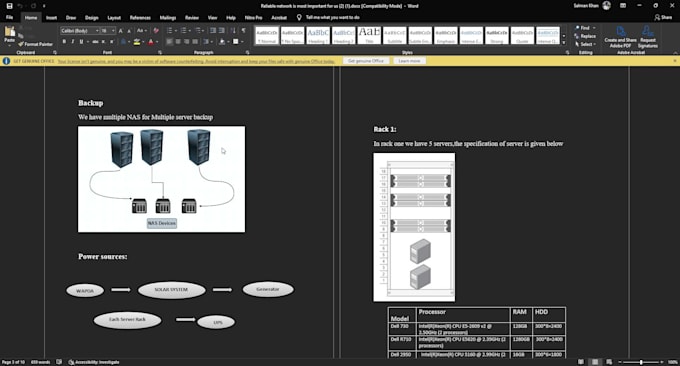The image size is (680, 366).
Task: Click the Get genuine Office button
Action: 366,61
